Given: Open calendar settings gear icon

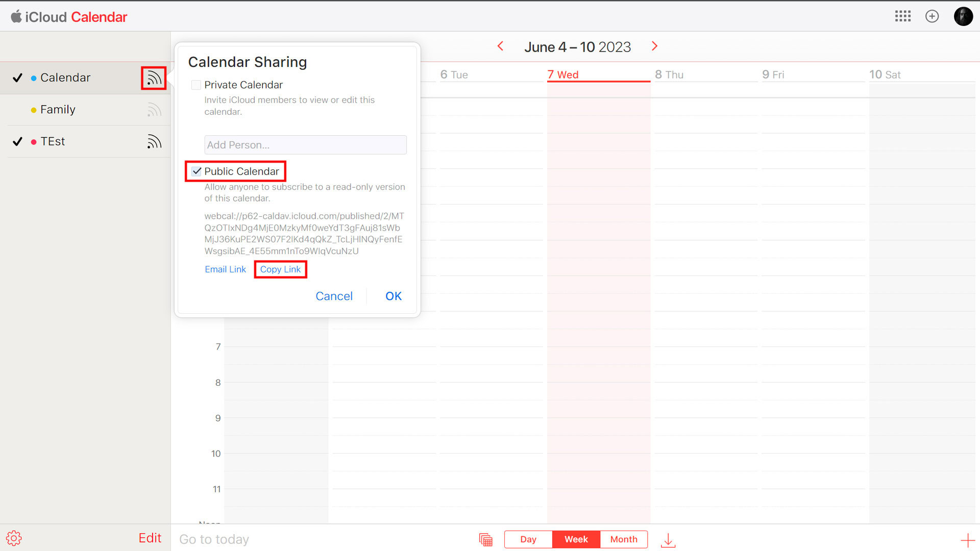Looking at the screenshot, I should coord(14,538).
